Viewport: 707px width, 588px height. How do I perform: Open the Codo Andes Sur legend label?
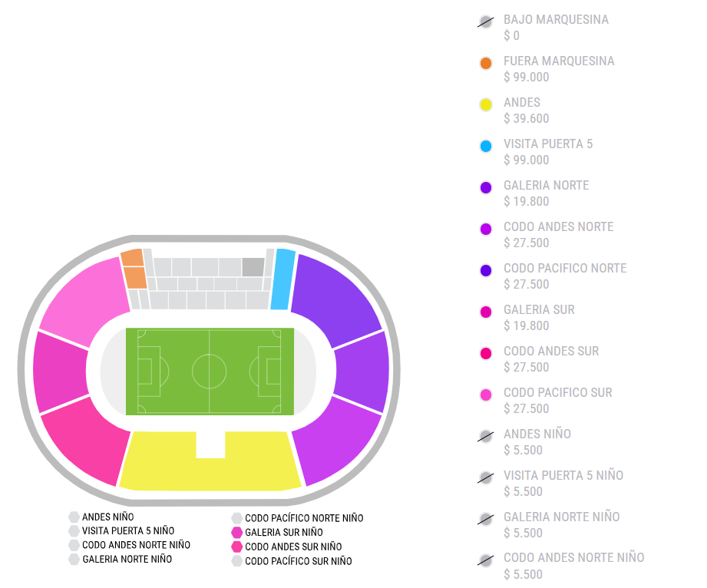[x=551, y=351]
